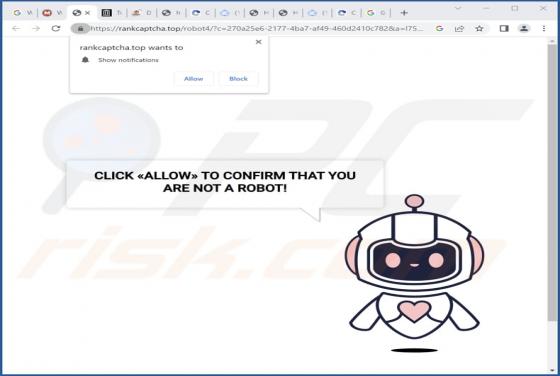Switch to the first Google tab
This screenshot has width=560, height=376.
22,13
